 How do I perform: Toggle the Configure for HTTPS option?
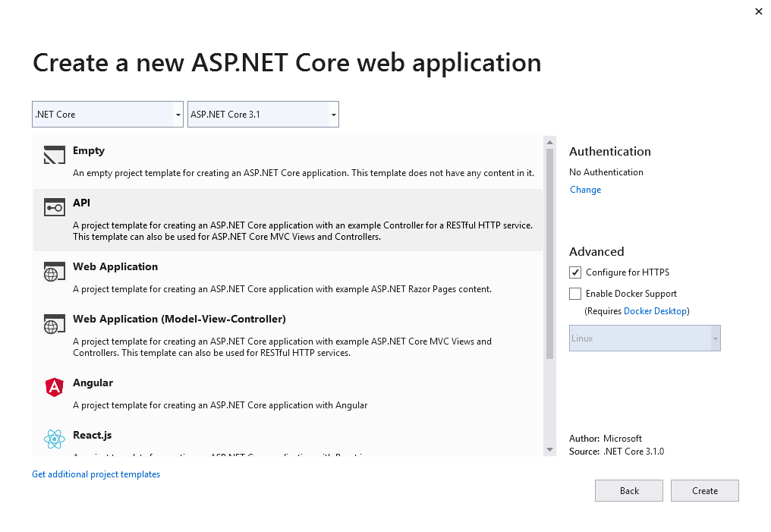click(575, 272)
